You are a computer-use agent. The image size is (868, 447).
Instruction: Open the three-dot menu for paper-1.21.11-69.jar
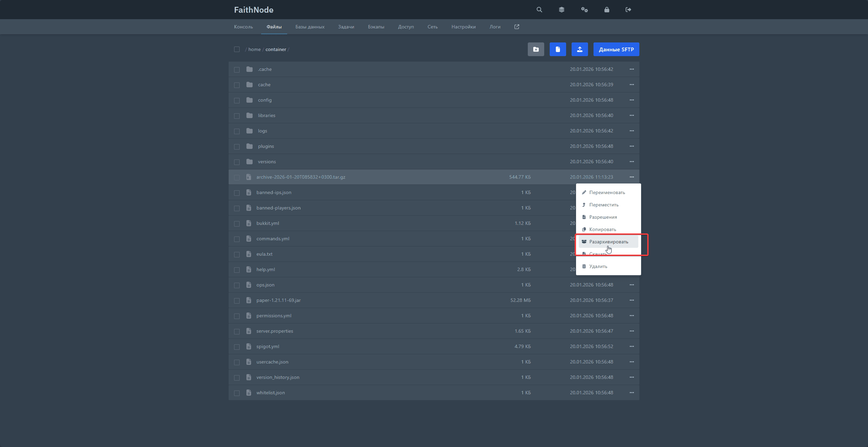click(631, 300)
